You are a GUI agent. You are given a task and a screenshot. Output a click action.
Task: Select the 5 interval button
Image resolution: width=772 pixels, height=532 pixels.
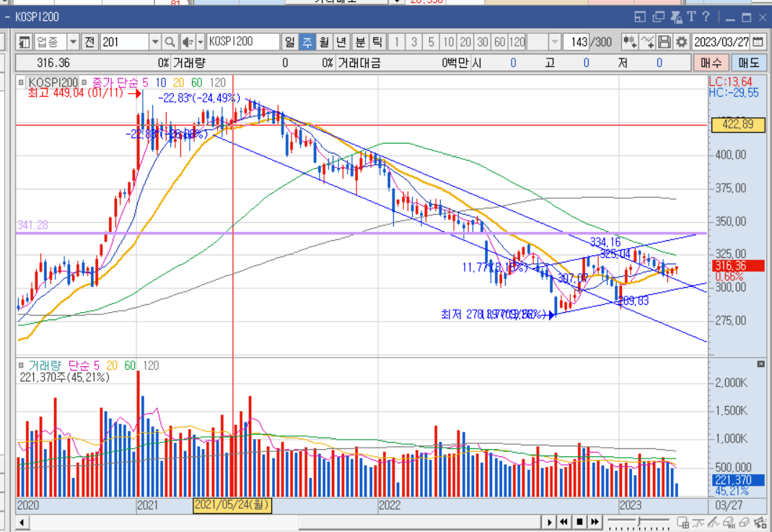(431, 42)
